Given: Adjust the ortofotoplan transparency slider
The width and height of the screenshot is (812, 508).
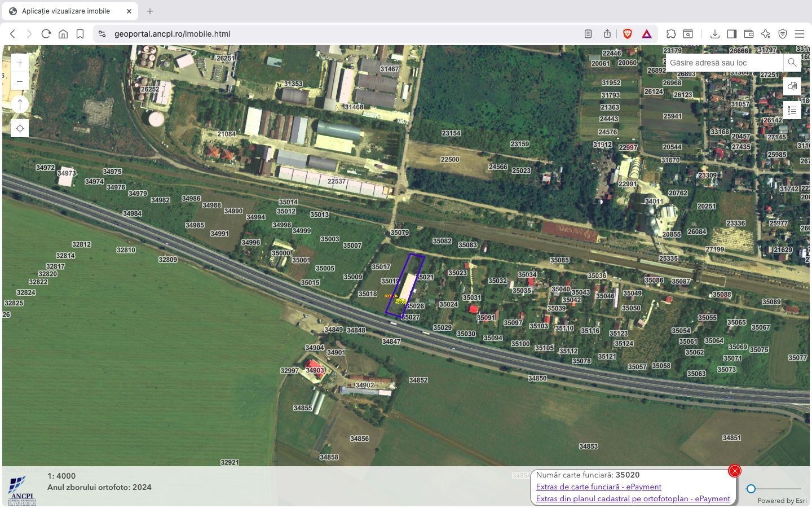Looking at the screenshot, I should pyautogui.click(x=751, y=489).
